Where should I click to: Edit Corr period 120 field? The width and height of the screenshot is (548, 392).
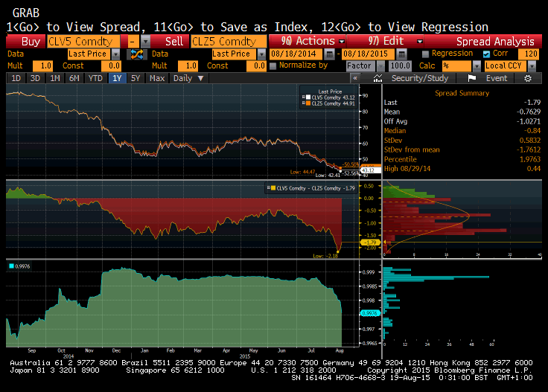pos(529,54)
